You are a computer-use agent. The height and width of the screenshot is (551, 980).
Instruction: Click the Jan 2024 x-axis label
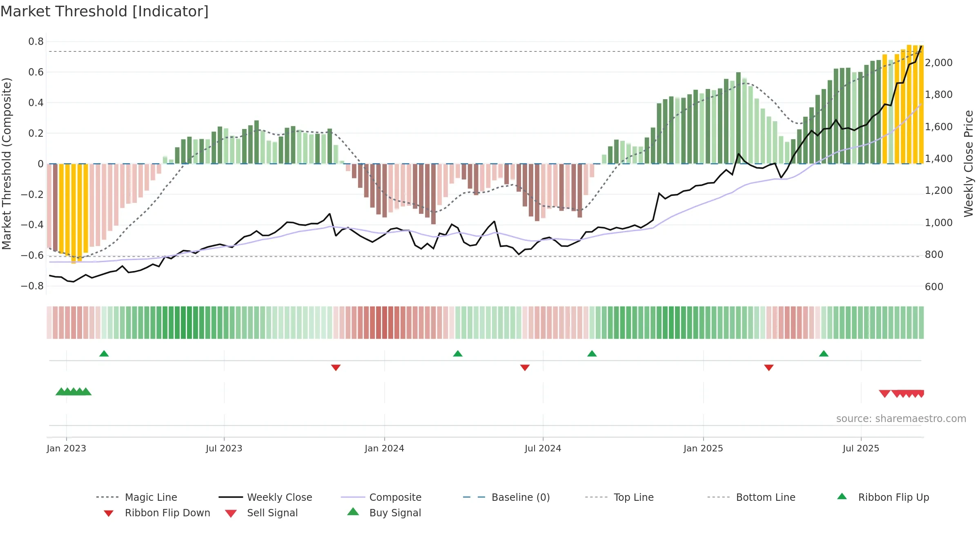[x=384, y=448]
